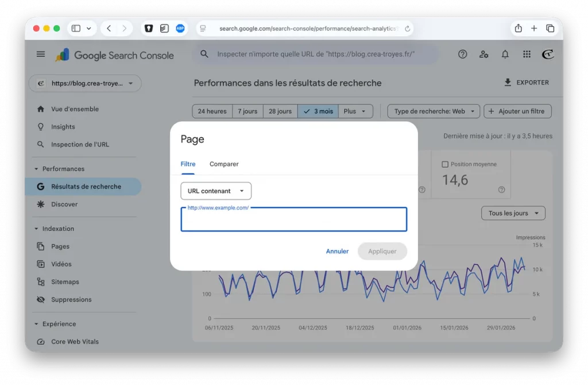
Task: Open the Type de recherche dropdown
Action: (433, 111)
